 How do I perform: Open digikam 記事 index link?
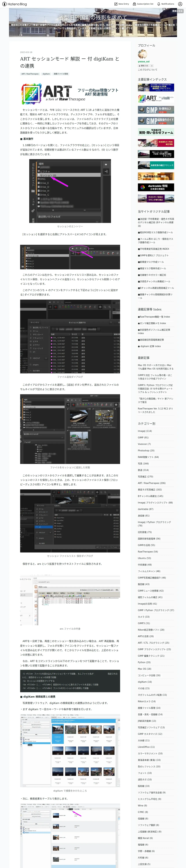click(x=149, y=346)
